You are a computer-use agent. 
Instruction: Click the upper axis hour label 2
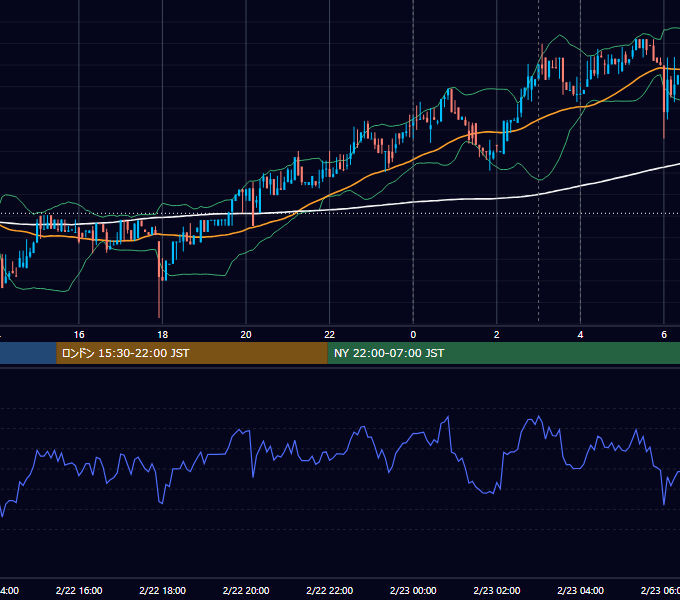pyautogui.click(x=497, y=335)
